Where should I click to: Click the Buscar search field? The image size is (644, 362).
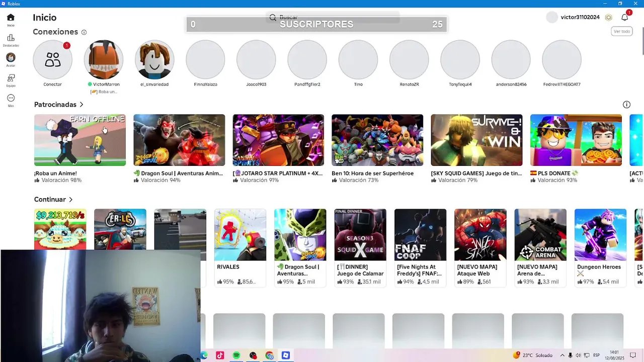coord(333,17)
